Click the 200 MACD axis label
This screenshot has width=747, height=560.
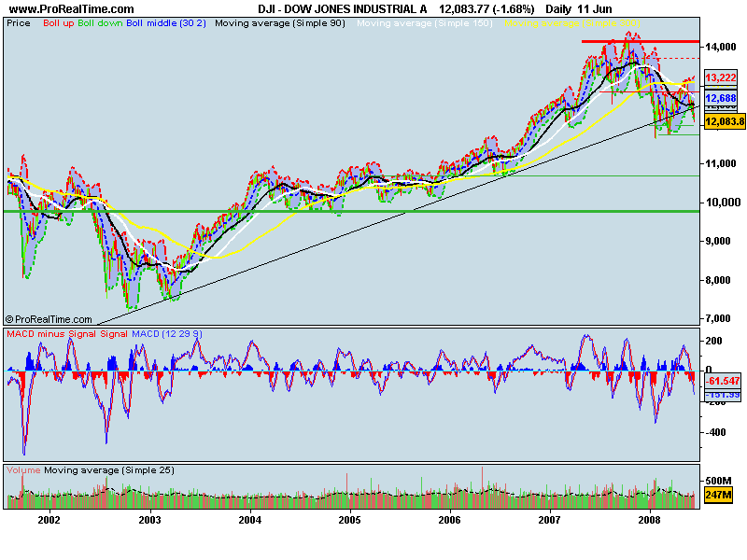pos(713,341)
